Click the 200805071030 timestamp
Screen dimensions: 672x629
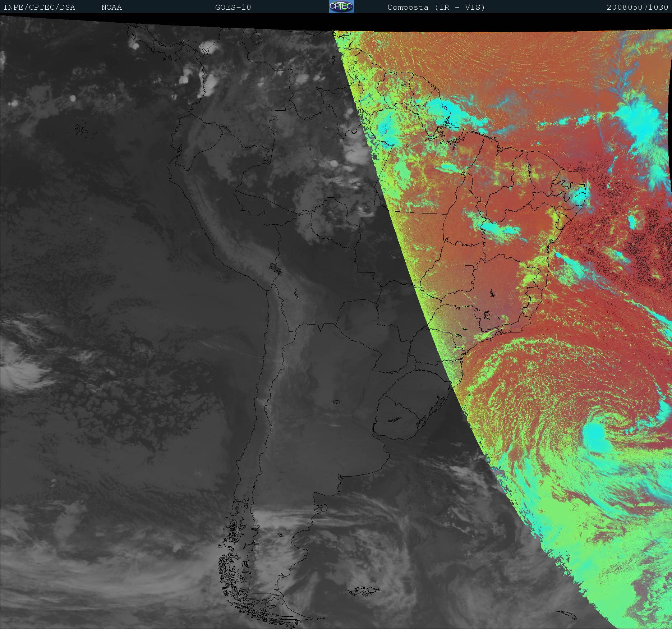pyautogui.click(x=637, y=8)
